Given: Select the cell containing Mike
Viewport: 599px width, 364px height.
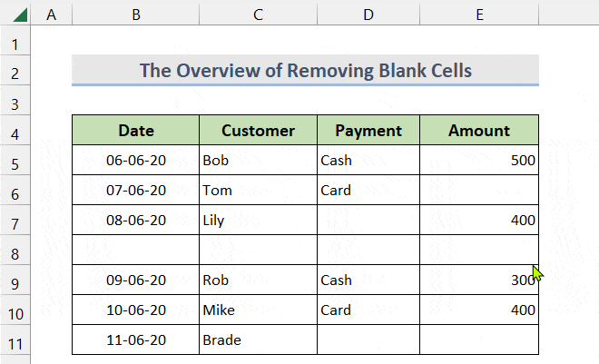Looking at the screenshot, I should (258, 310).
